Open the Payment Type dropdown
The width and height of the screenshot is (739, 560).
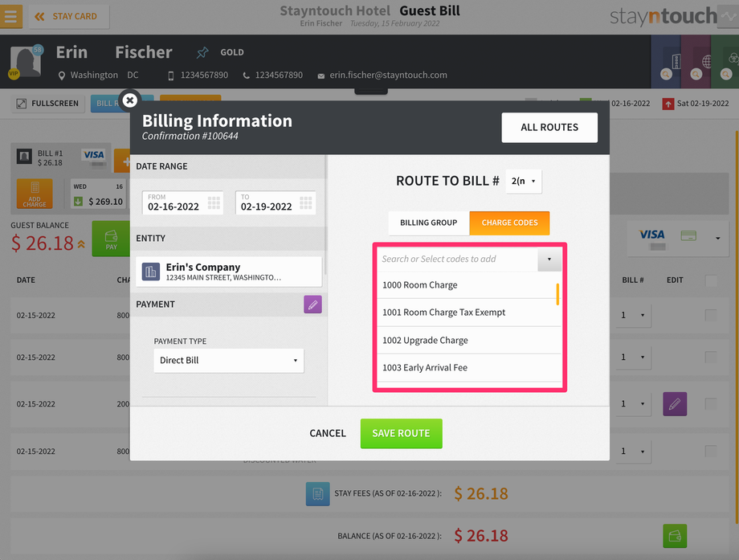[229, 361]
